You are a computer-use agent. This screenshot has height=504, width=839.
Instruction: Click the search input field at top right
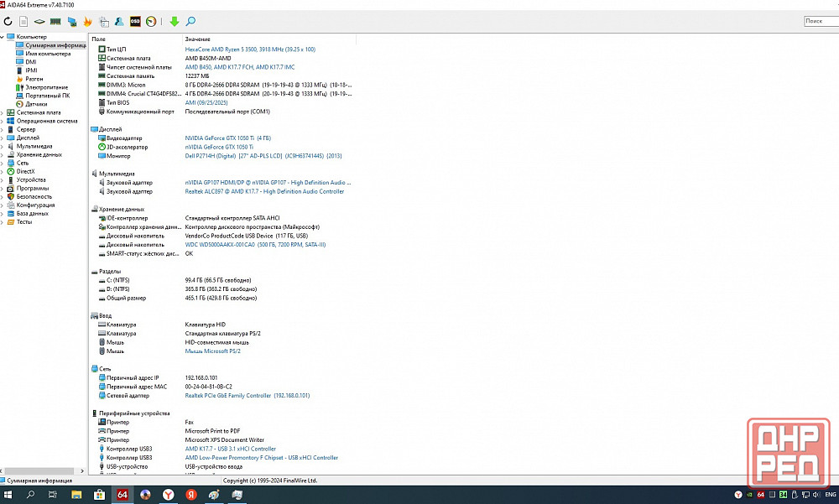(x=821, y=21)
